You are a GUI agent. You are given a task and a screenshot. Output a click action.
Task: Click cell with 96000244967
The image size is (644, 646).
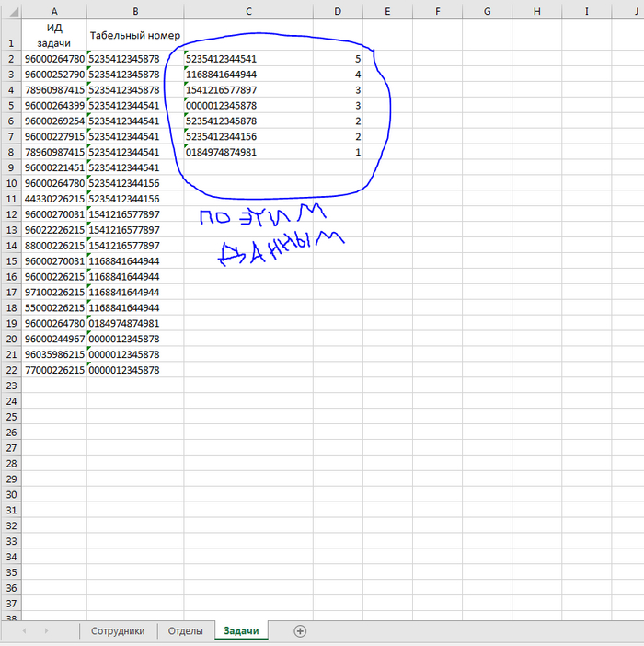pos(54,339)
